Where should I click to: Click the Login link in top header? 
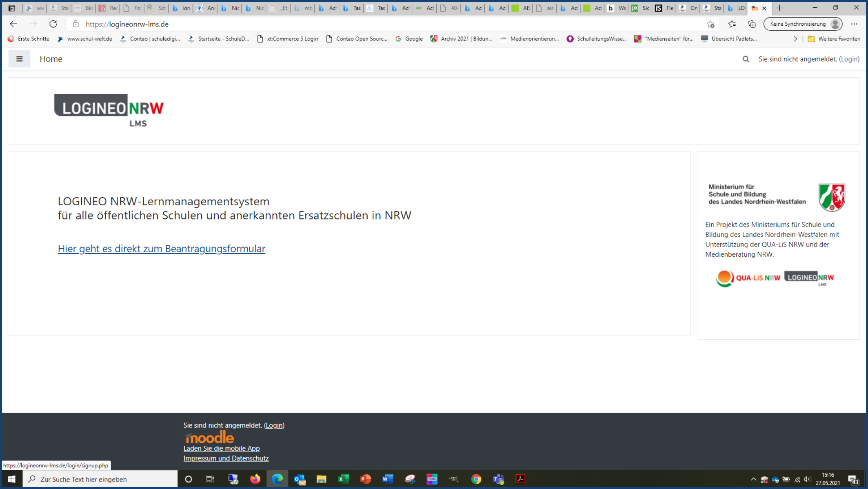[x=849, y=59]
